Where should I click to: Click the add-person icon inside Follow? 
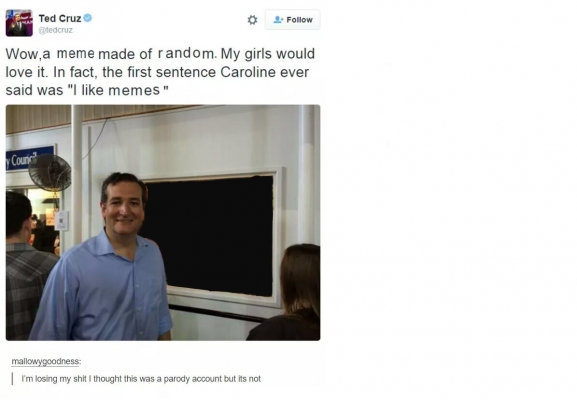tap(278, 20)
